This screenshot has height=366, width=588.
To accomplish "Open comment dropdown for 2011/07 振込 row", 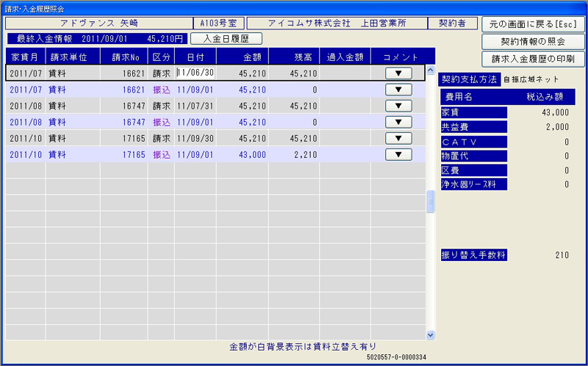I will pos(398,90).
